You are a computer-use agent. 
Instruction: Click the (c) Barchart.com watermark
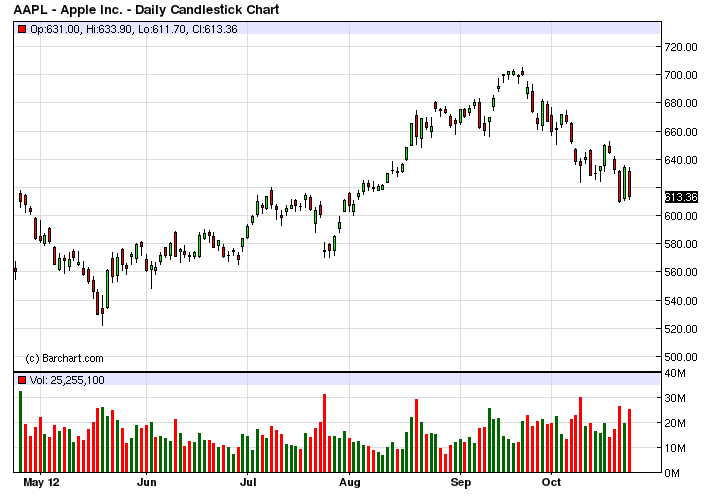tap(64, 358)
